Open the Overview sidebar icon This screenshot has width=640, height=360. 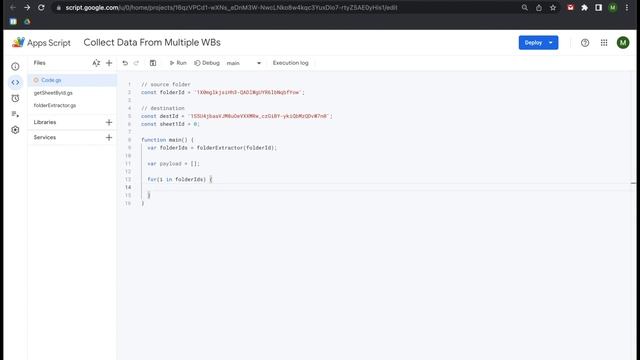point(15,66)
